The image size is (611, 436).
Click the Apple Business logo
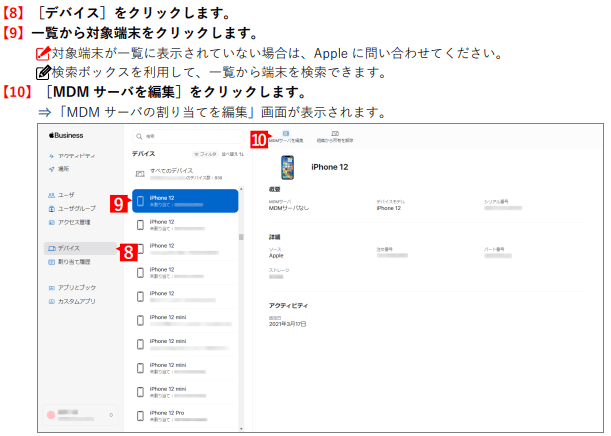66,135
